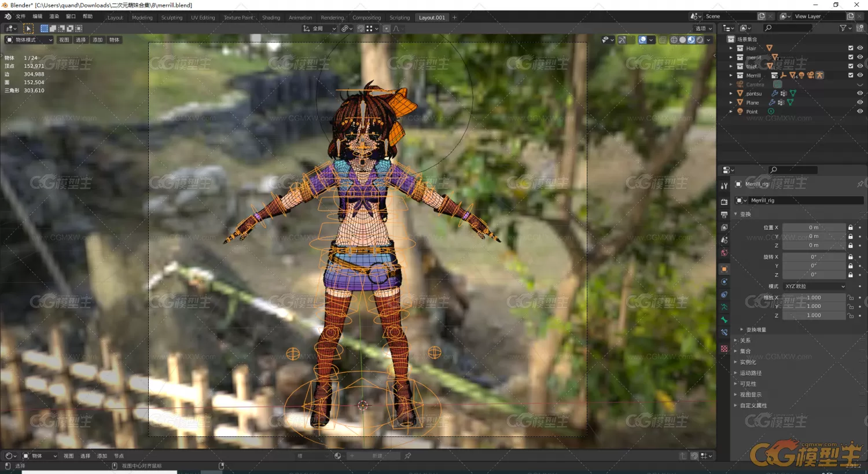Open the Object Constraints properties tab icon

click(x=724, y=295)
